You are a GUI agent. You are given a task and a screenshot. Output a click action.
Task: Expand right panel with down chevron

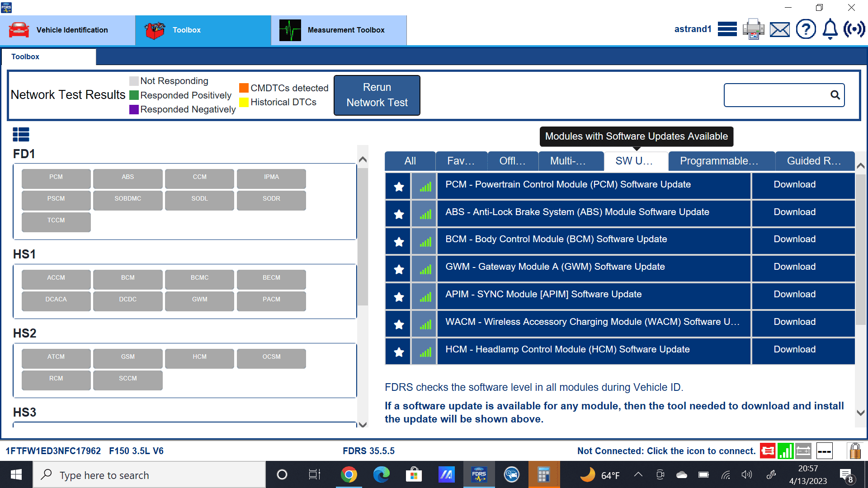(x=861, y=413)
